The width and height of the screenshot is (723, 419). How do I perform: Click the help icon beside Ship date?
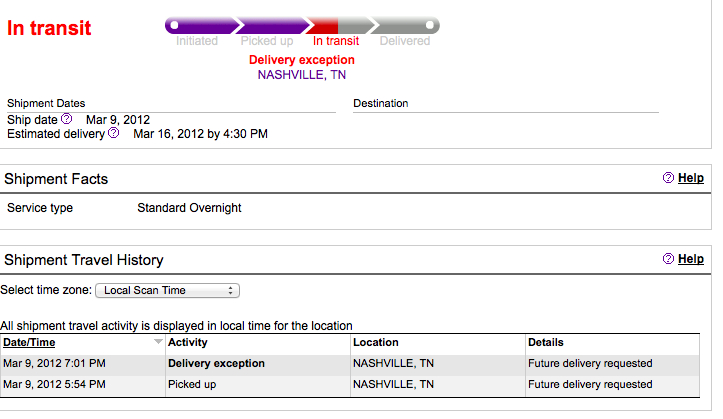(x=66, y=119)
